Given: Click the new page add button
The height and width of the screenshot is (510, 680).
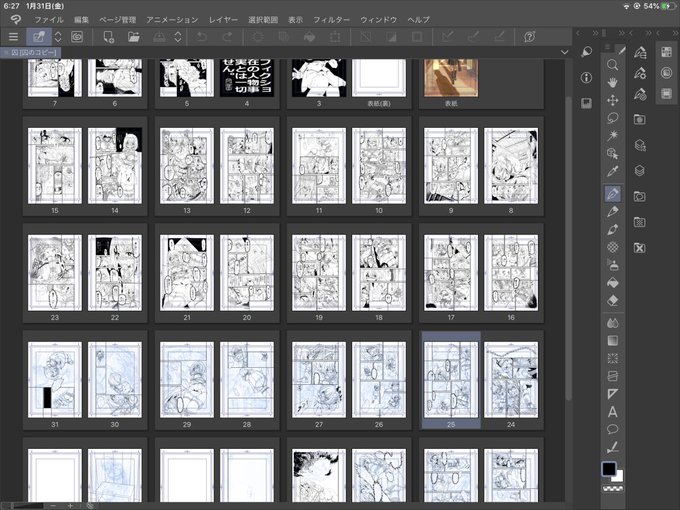Looking at the screenshot, I should (108, 37).
